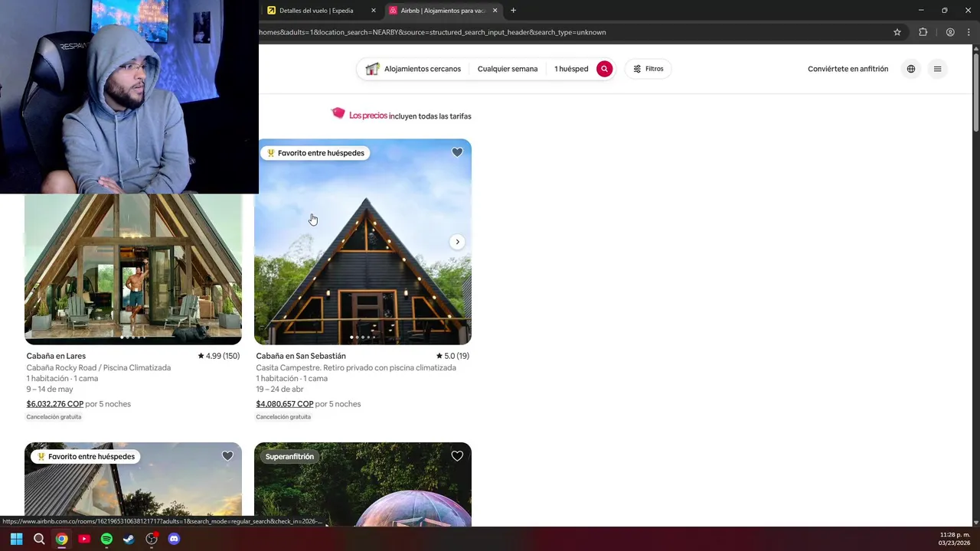The height and width of the screenshot is (551, 980).
Task: Open a new browser tab
Action: [x=513, y=11]
